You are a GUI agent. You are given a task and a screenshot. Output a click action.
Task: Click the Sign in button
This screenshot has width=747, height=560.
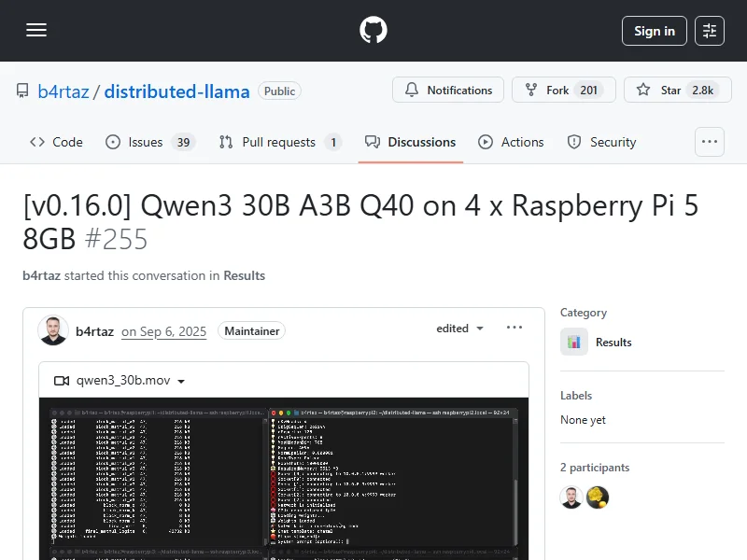click(654, 31)
